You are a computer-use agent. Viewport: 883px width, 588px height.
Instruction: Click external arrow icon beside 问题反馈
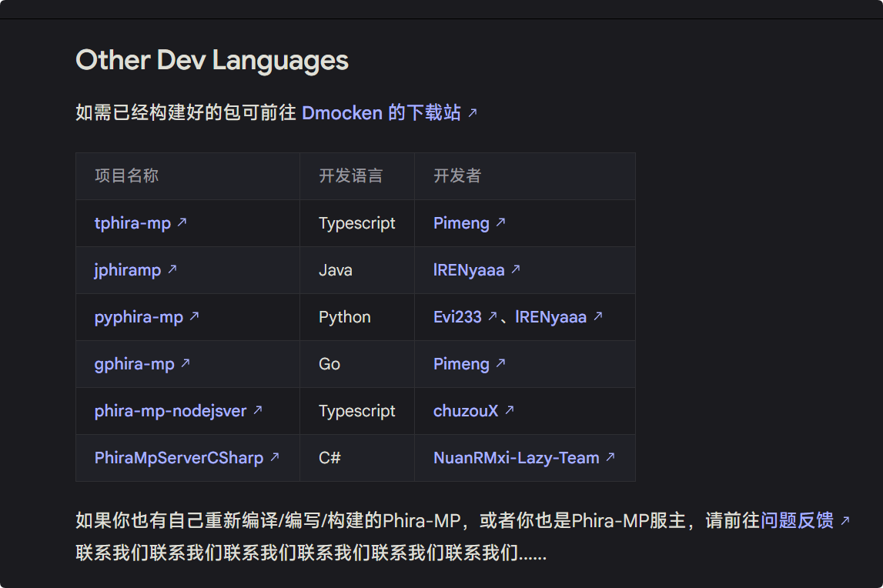(x=845, y=521)
